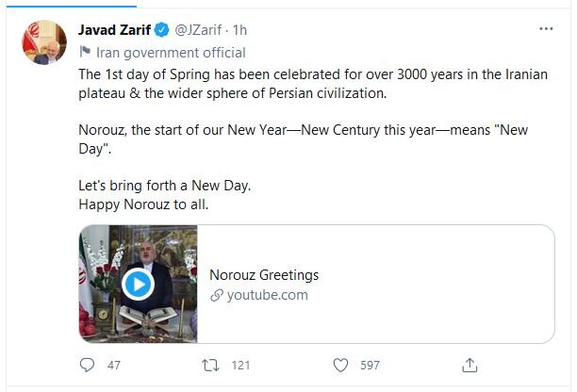The image size is (577, 392).
Task: Play the Norouz Greetings video
Action: pos(138,285)
